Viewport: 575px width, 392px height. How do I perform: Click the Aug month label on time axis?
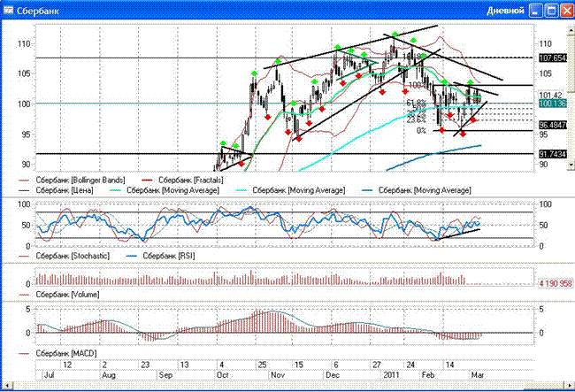pos(109,375)
